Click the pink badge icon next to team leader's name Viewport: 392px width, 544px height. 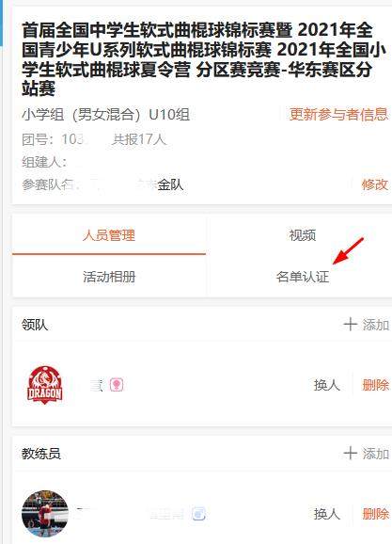click(x=117, y=385)
